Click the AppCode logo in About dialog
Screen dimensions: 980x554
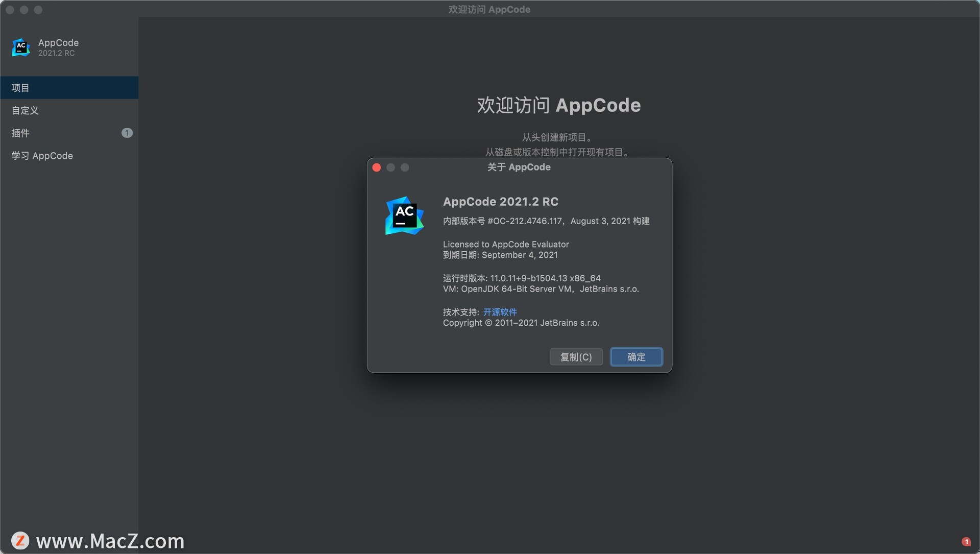click(404, 215)
